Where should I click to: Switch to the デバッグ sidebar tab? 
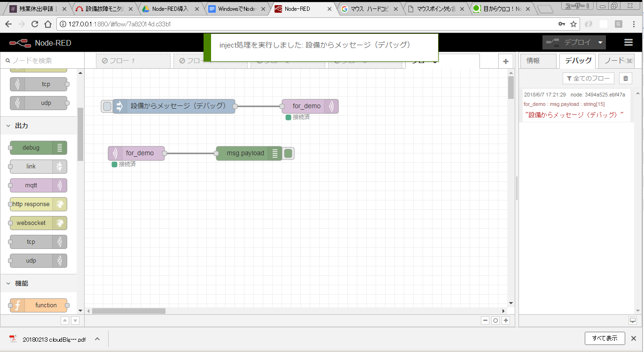tap(578, 61)
